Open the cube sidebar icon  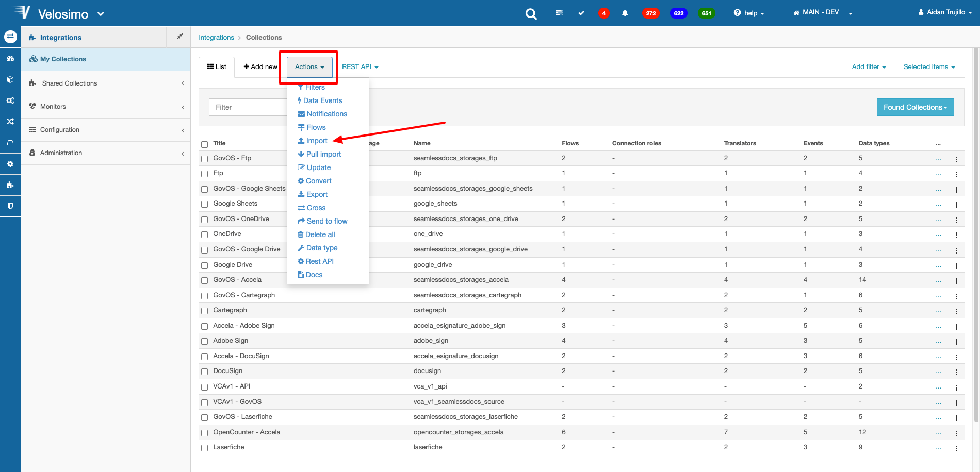10,80
